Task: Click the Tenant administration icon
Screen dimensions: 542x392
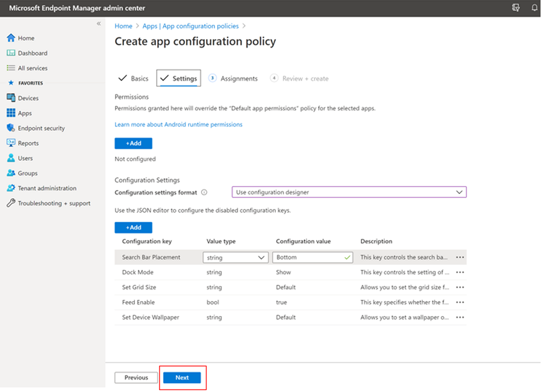Action: pos(11,188)
